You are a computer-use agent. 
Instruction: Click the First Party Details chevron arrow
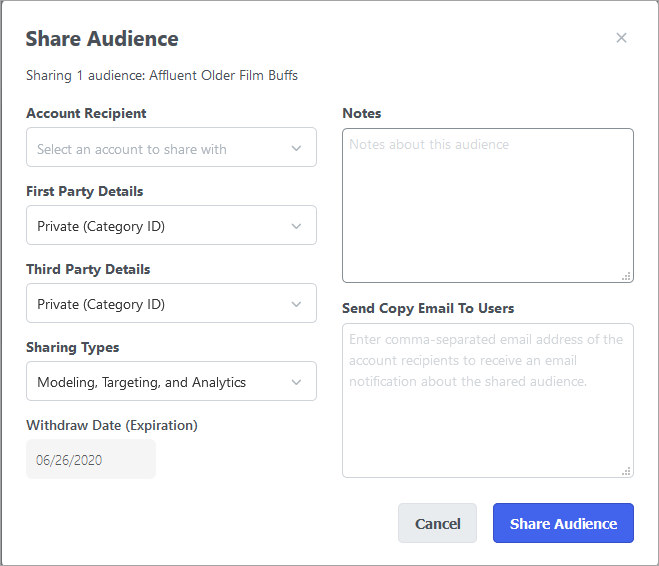pyautogui.click(x=296, y=226)
